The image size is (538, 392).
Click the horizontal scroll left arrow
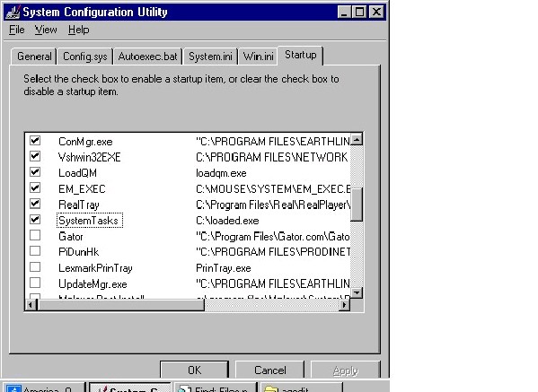[x=31, y=305]
